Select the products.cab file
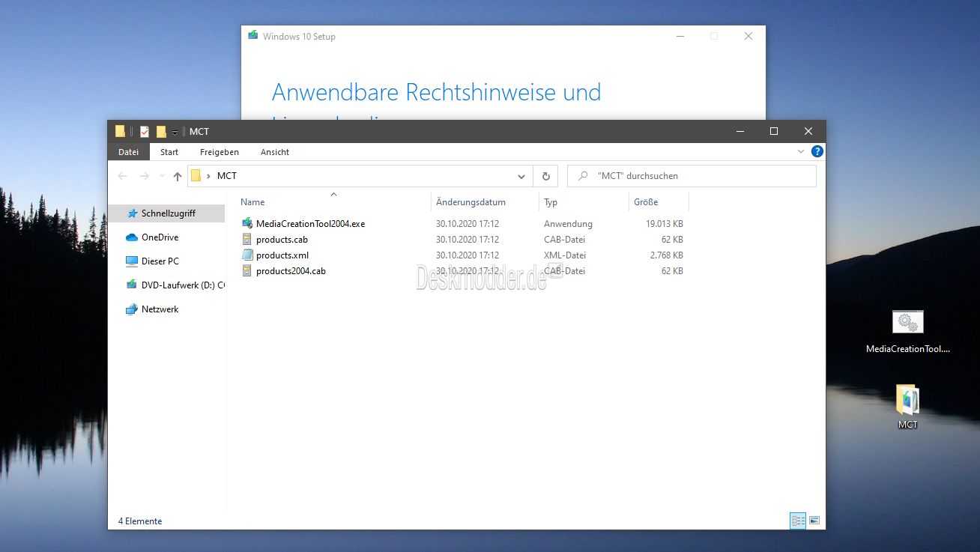Screen dimensions: 980x552 coord(282,240)
